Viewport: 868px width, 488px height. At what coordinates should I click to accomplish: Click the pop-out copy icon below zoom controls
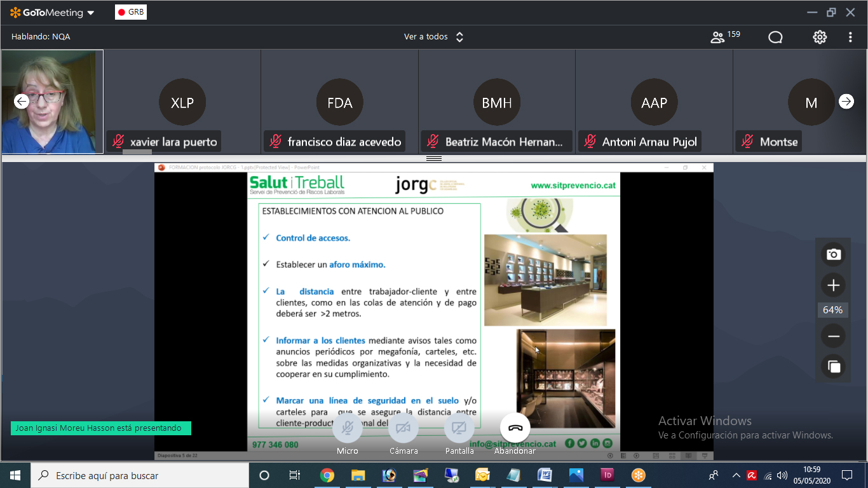(x=834, y=367)
